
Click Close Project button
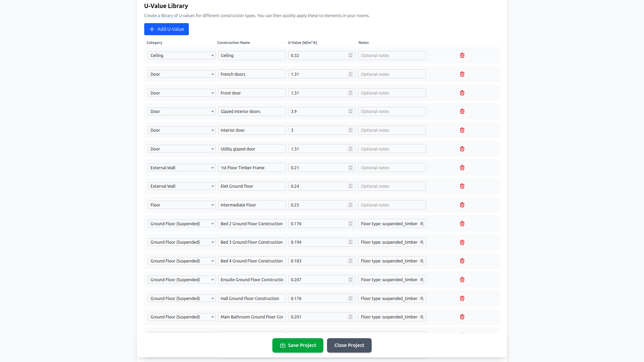pyautogui.click(x=349, y=345)
